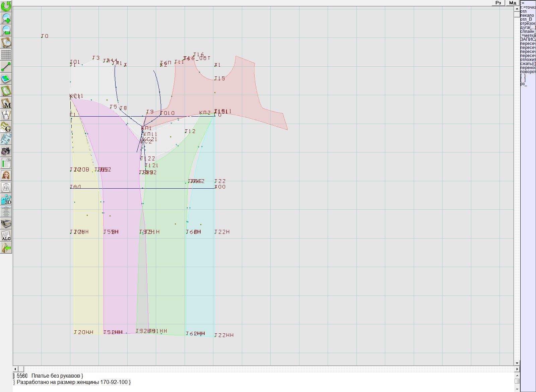The height and width of the screenshot is (392, 536).
Task: Click the camera snapshot icon
Action: [6, 151]
